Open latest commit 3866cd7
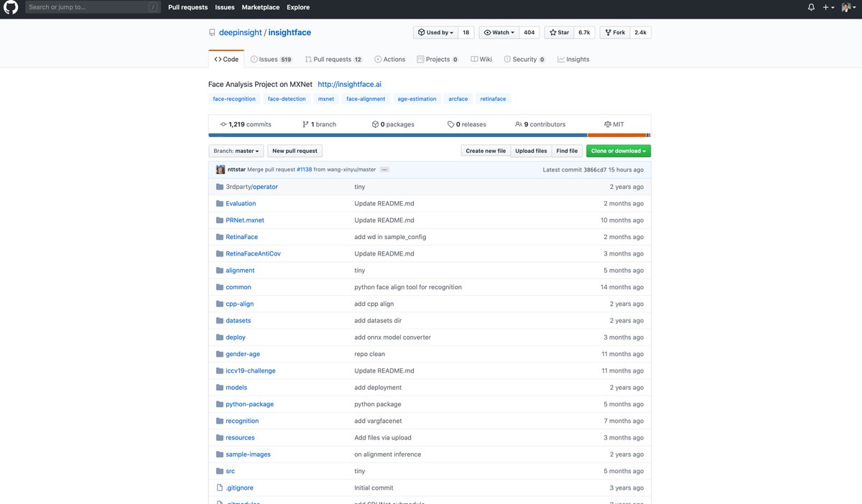The width and height of the screenshot is (862, 504). (x=595, y=169)
